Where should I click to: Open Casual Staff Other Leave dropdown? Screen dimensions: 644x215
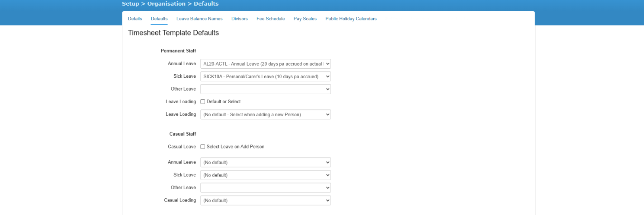pyautogui.click(x=266, y=188)
